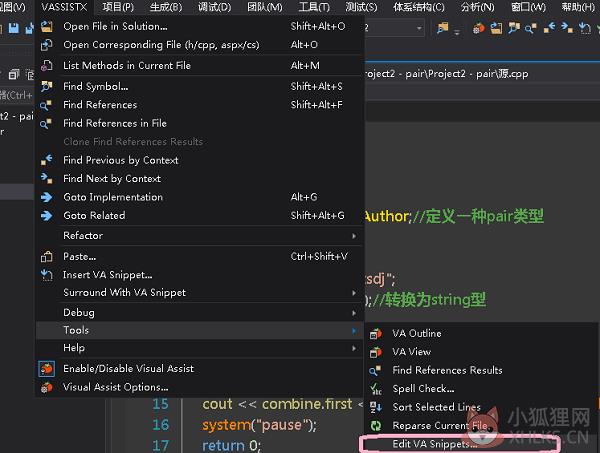This screenshot has width=600, height=453.
Task: Select VA Outline in Tools submenu
Action: [x=481, y=334]
